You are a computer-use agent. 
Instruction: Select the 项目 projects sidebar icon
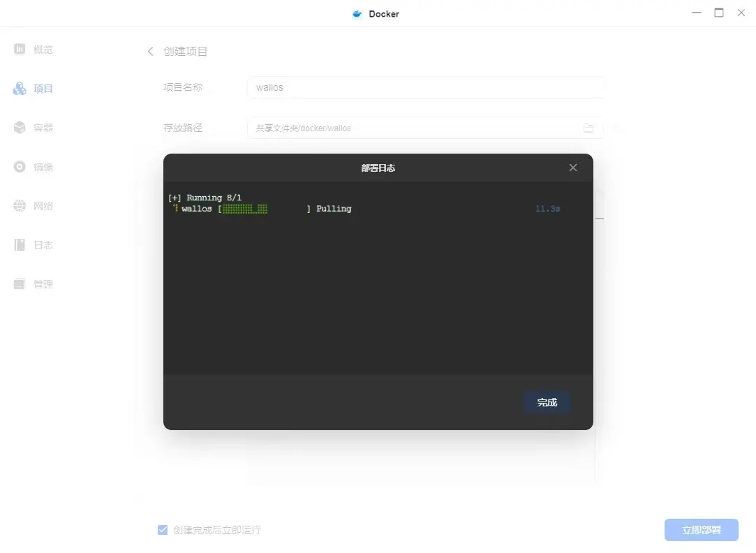tap(20, 89)
